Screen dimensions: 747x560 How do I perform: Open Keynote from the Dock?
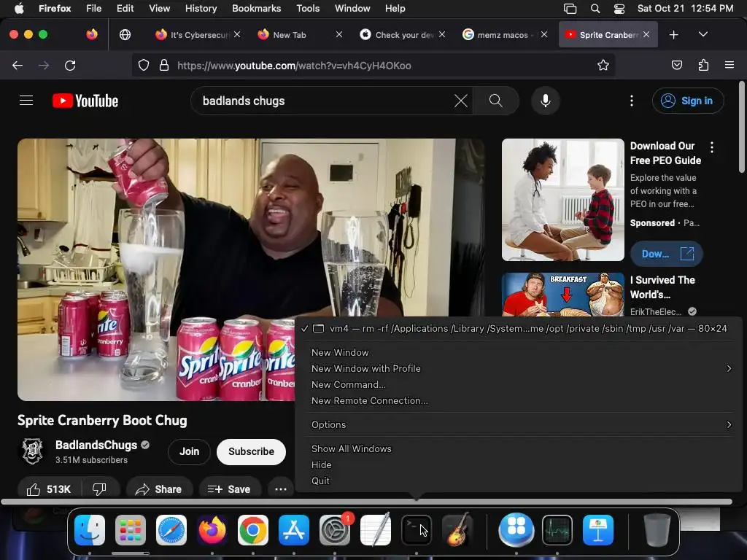point(598,530)
